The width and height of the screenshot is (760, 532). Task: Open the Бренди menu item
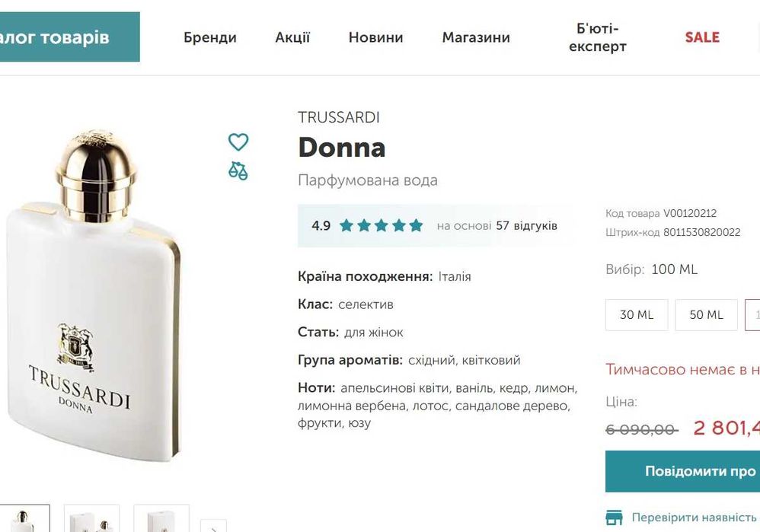tap(210, 37)
